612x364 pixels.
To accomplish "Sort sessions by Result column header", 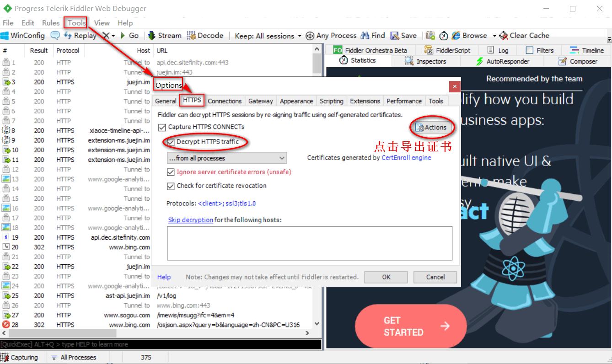I will (x=39, y=51).
